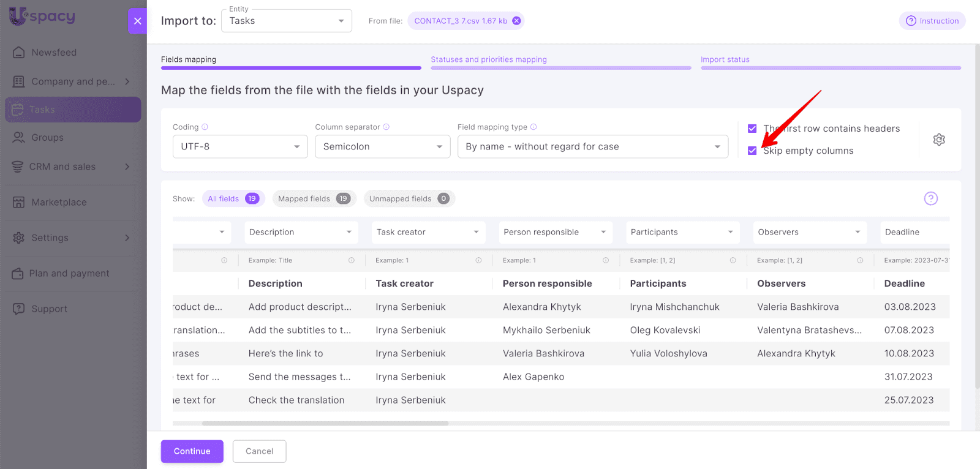Viewport: 980px width, 469px height.
Task: Click the Continue button
Action: (192, 451)
